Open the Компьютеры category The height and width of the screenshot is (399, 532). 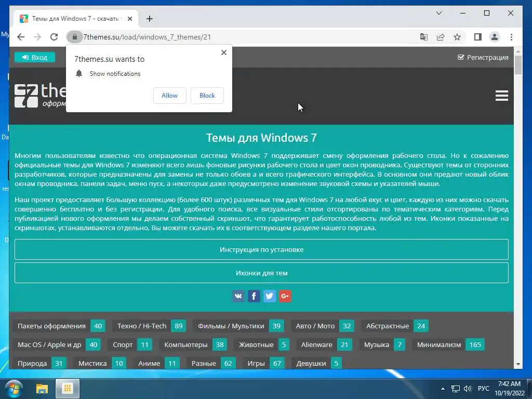193,344
